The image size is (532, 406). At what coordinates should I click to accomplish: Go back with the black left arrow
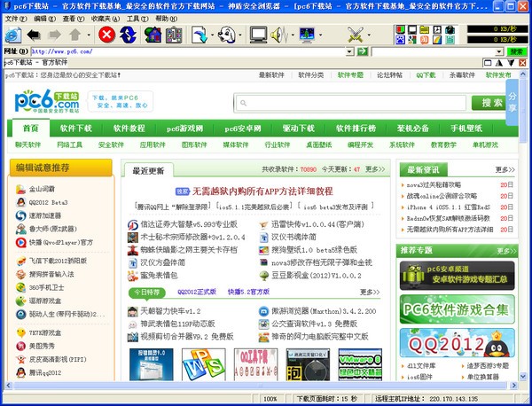(34, 35)
